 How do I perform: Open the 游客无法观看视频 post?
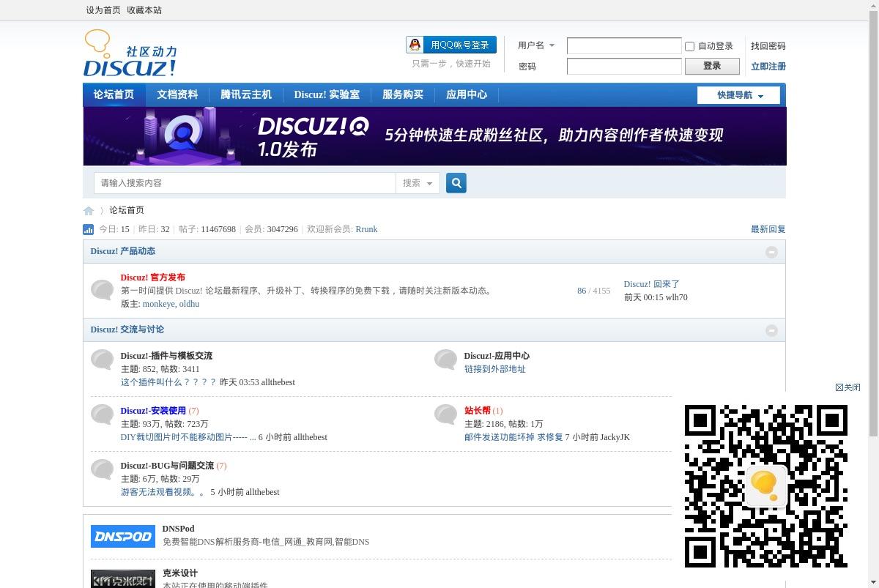click(x=163, y=492)
